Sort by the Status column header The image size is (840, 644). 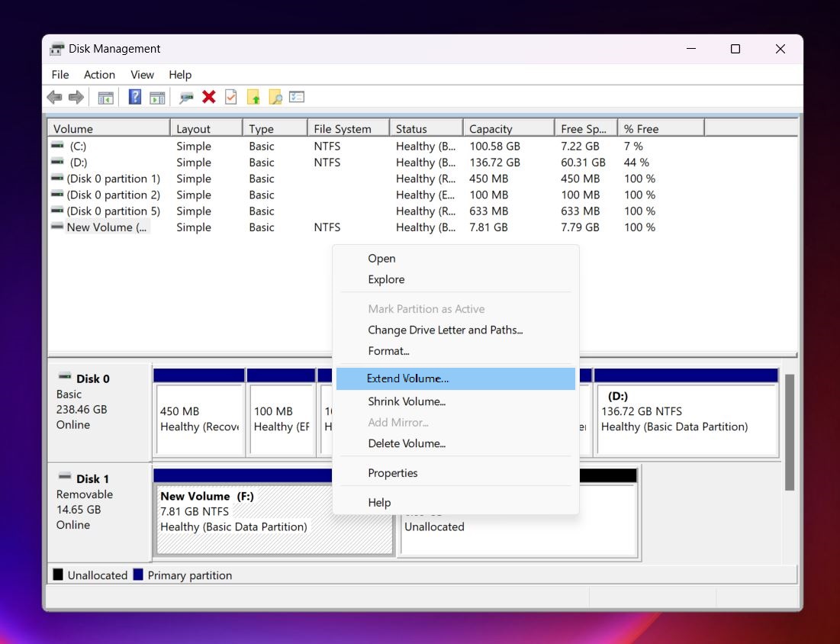pyautogui.click(x=426, y=129)
